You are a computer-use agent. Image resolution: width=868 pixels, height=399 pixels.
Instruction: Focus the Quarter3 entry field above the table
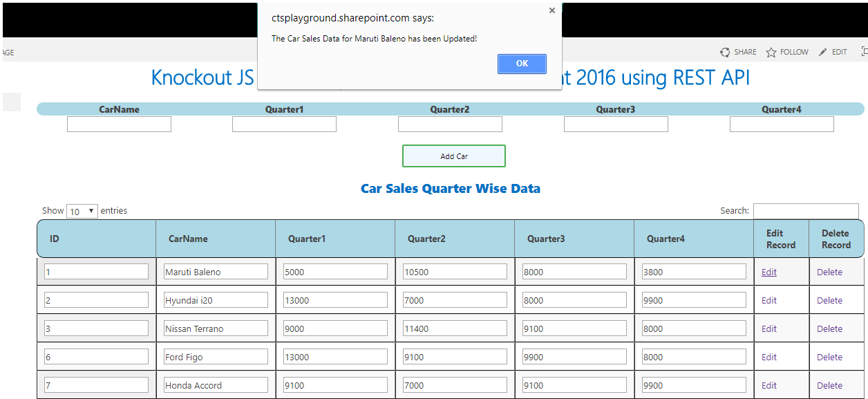pos(616,124)
